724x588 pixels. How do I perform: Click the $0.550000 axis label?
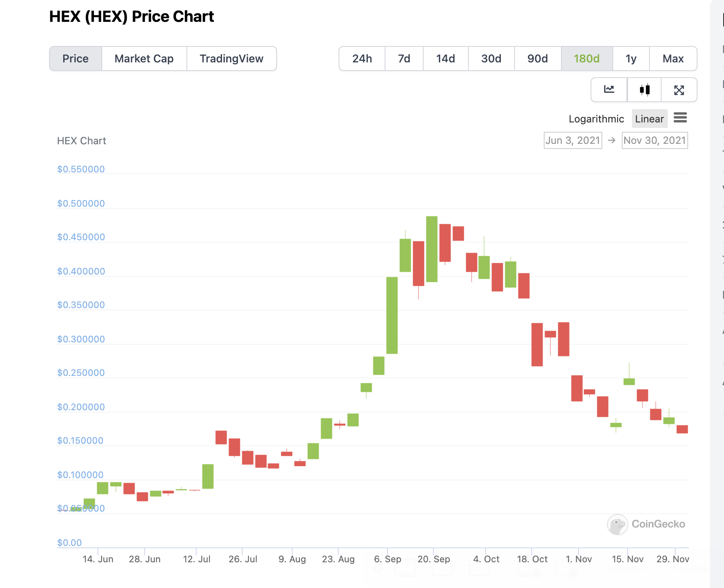tap(81, 169)
